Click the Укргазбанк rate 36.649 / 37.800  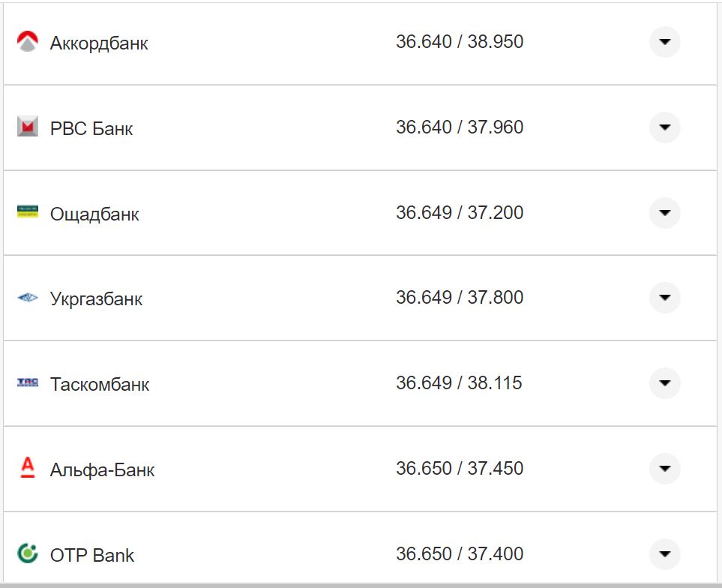[x=460, y=298]
